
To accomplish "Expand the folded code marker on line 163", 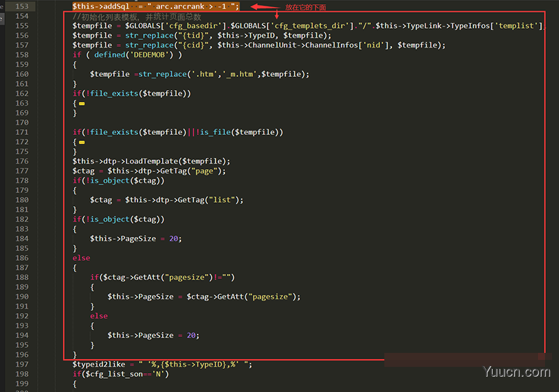I will tap(82, 103).
